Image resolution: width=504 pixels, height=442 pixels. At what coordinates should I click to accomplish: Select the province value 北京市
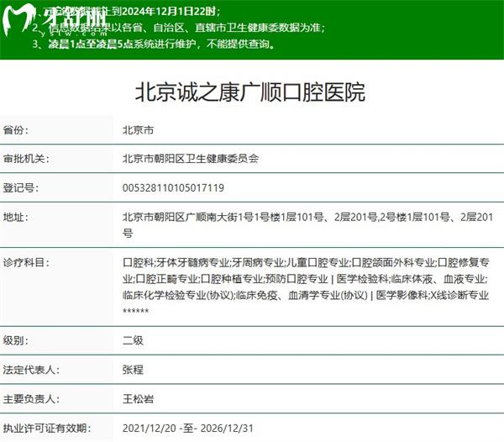point(138,130)
